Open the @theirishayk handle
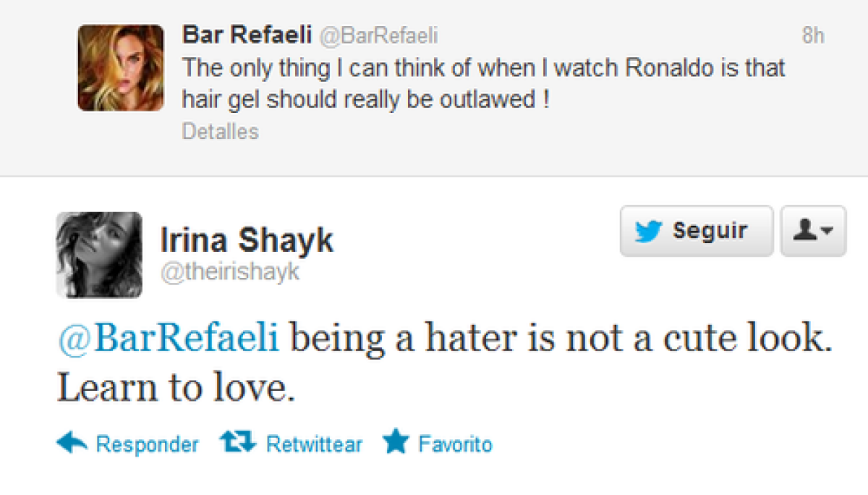The height and width of the screenshot is (495, 868). (x=229, y=272)
